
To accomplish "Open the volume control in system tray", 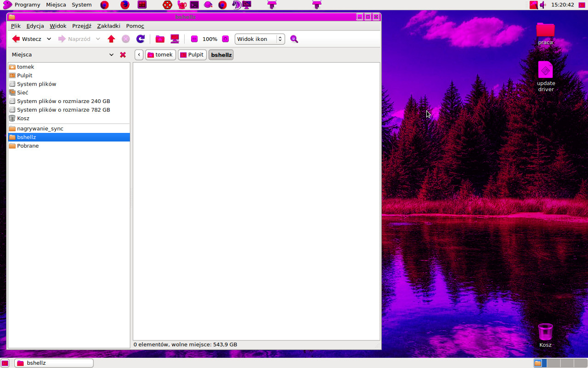I will click(543, 5).
